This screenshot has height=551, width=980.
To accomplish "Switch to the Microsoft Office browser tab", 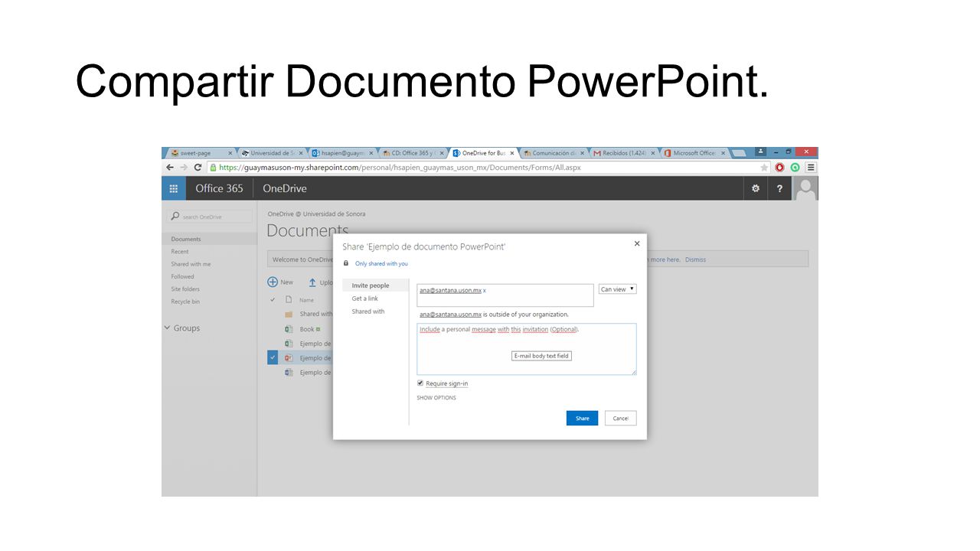I will click(x=694, y=153).
